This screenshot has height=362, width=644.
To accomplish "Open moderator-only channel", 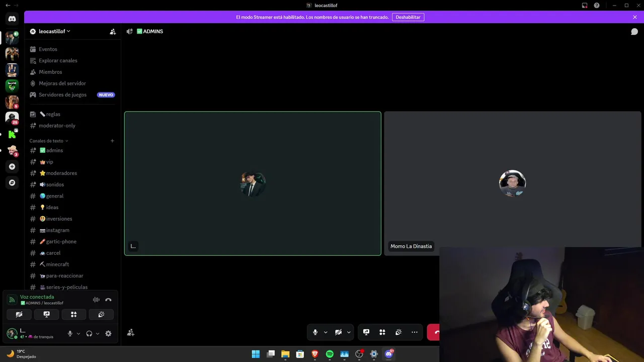I will pyautogui.click(x=72, y=126).
